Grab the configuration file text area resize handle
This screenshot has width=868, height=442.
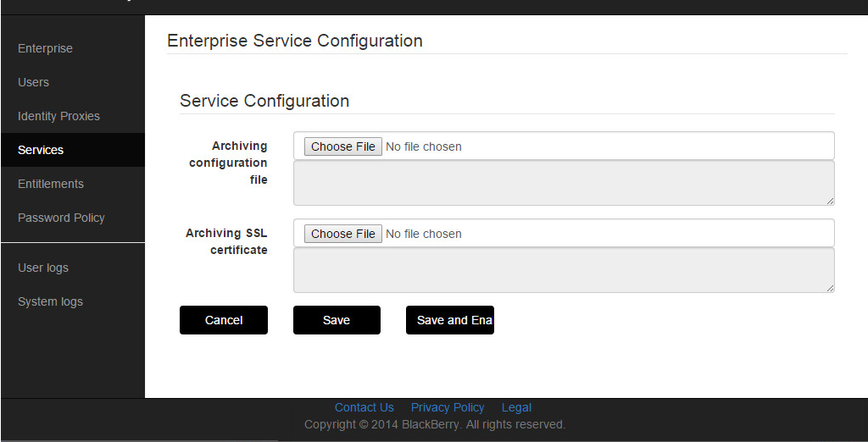(x=830, y=201)
